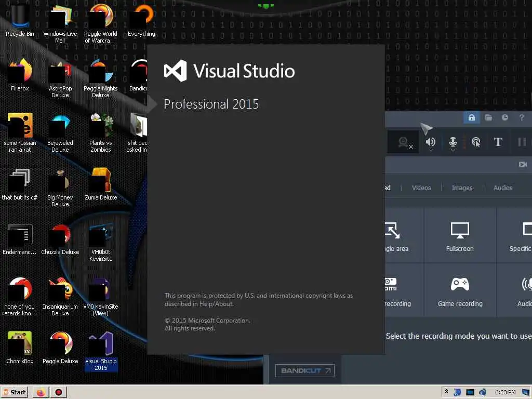Image resolution: width=532 pixels, height=399 pixels.
Task: Select the 'shit pec asked m' folder icon
Action: pos(138,132)
